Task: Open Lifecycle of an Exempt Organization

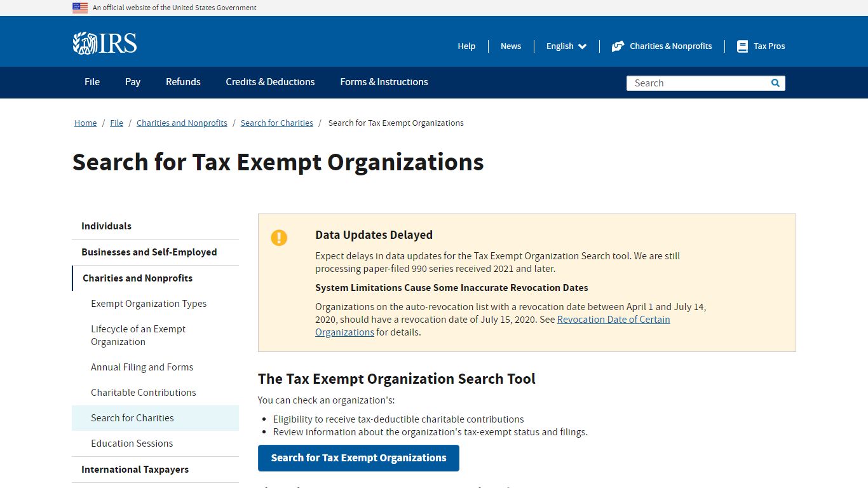Action: 155,335
